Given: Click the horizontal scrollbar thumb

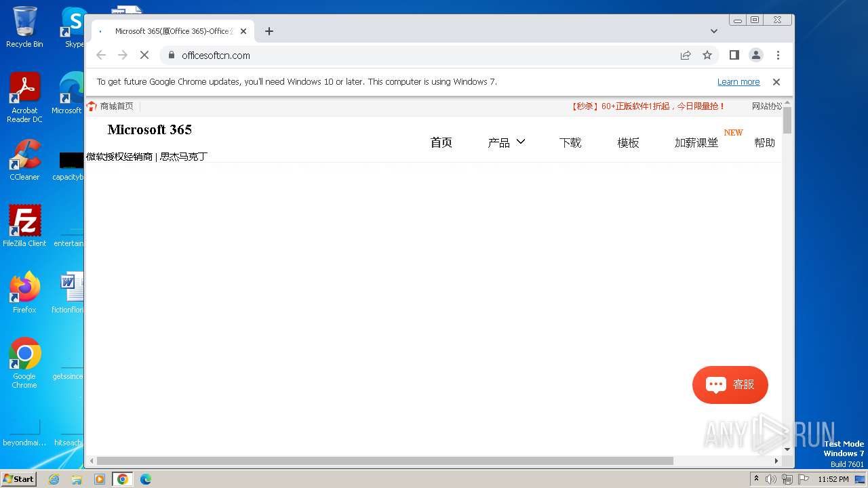Looking at the screenshot, I should [x=384, y=461].
